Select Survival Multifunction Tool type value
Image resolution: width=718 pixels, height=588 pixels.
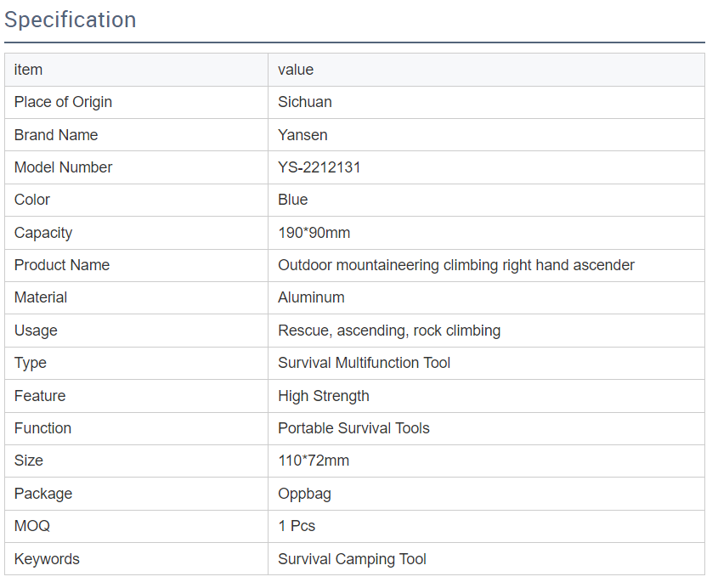365,363
